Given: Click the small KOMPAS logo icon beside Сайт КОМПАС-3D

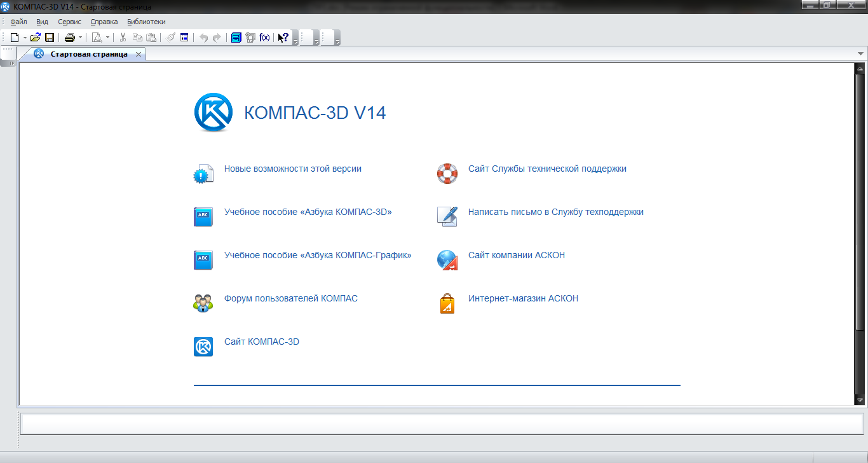Looking at the screenshot, I should tap(203, 347).
